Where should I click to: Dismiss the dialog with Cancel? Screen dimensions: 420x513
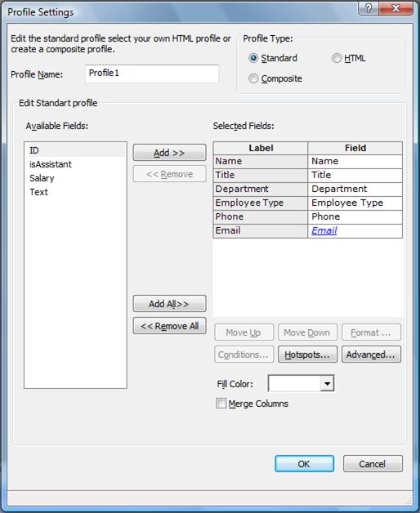(x=373, y=464)
